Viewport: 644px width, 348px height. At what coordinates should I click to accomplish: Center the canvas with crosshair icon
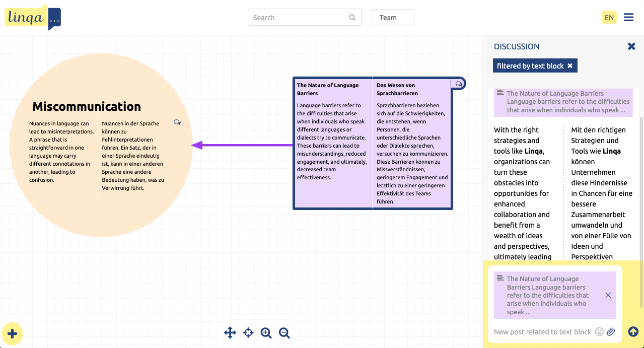pyautogui.click(x=248, y=332)
